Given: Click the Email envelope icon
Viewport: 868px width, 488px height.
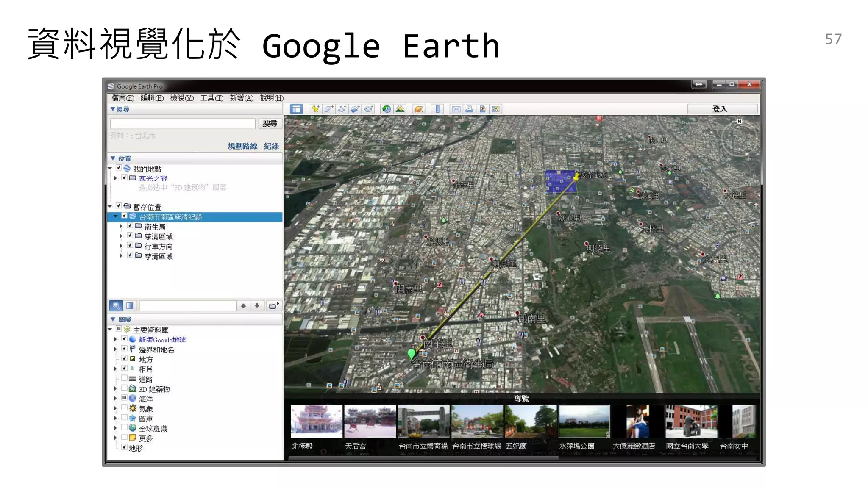Looking at the screenshot, I should pyautogui.click(x=456, y=109).
